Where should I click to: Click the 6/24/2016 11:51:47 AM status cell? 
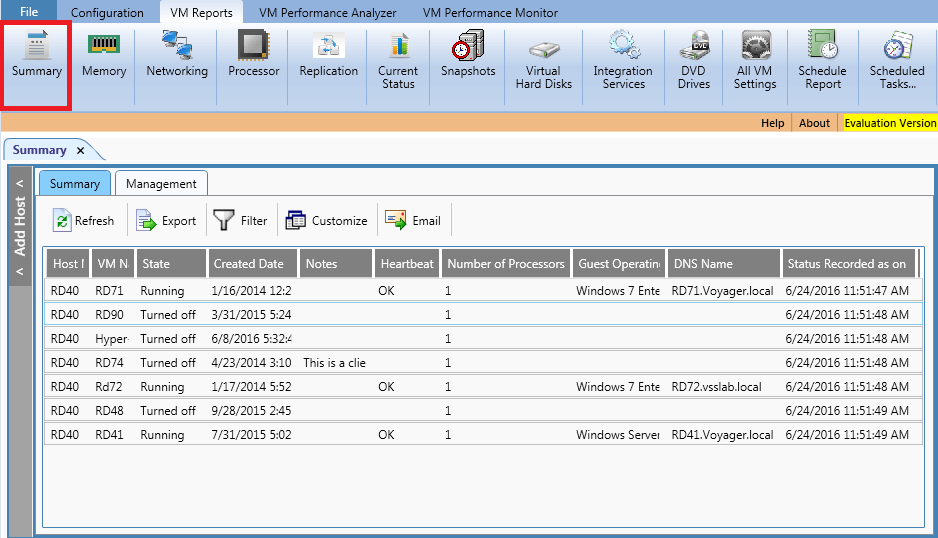click(x=847, y=291)
